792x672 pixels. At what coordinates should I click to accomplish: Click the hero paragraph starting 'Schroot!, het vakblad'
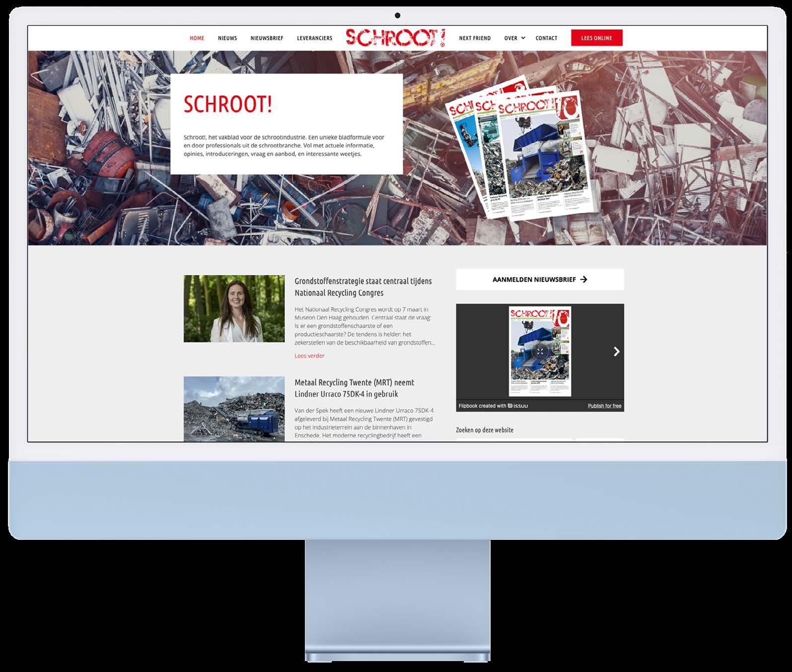(284, 146)
